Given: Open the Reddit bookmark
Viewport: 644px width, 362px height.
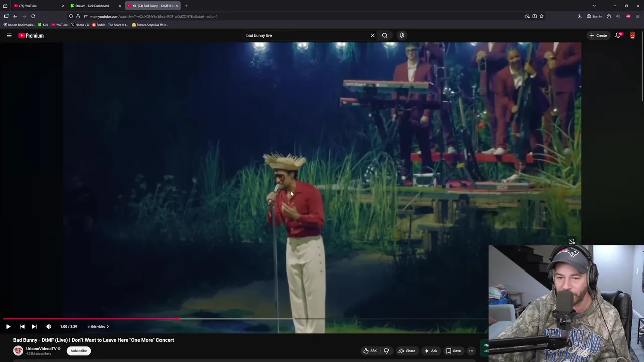Looking at the screenshot, I should pyautogui.click(x=110, y=25).
